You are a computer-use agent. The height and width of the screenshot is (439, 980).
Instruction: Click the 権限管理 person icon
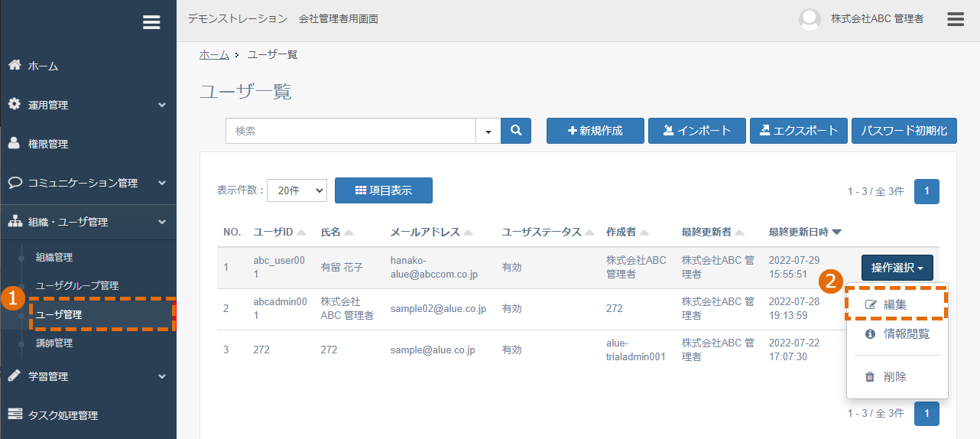[15, 143]
